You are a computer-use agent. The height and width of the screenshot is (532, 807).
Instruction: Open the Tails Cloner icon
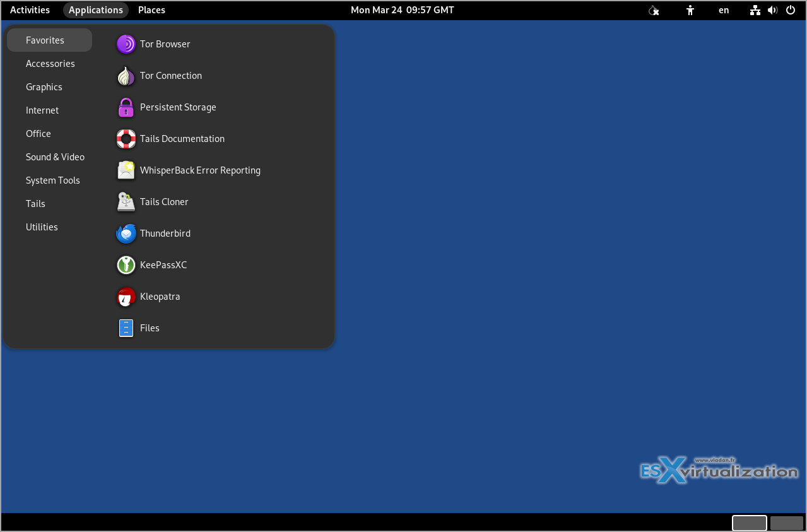[x=126, y=202]
